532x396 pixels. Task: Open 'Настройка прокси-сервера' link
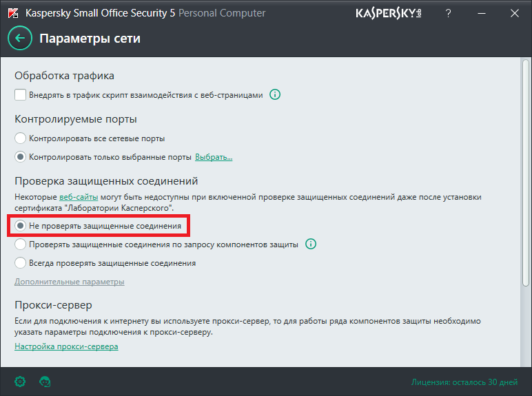(x=66, y=346)
